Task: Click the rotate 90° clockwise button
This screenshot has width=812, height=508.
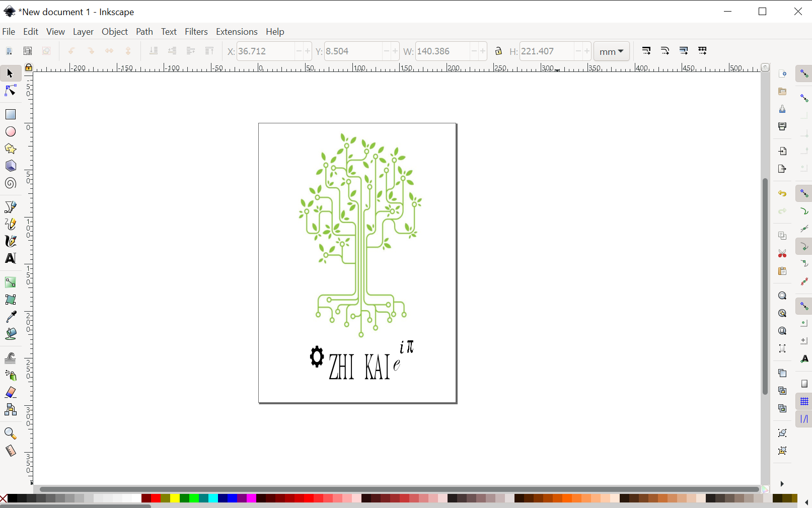Action: [x=91, y=51]
